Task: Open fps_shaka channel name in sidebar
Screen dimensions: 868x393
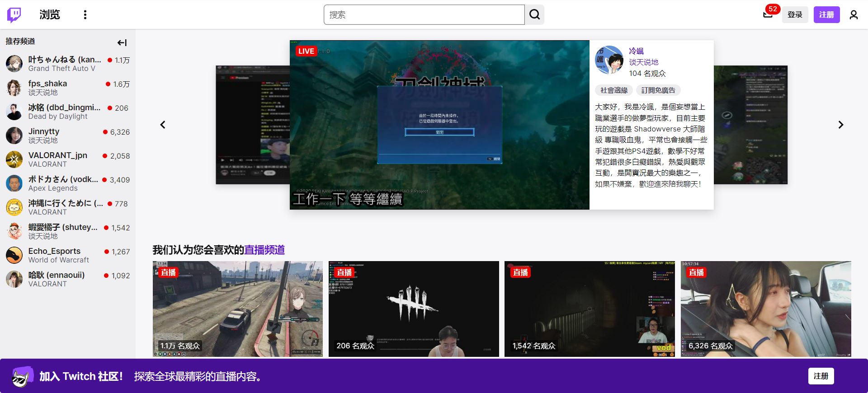Action: click(x=47, y=84)
